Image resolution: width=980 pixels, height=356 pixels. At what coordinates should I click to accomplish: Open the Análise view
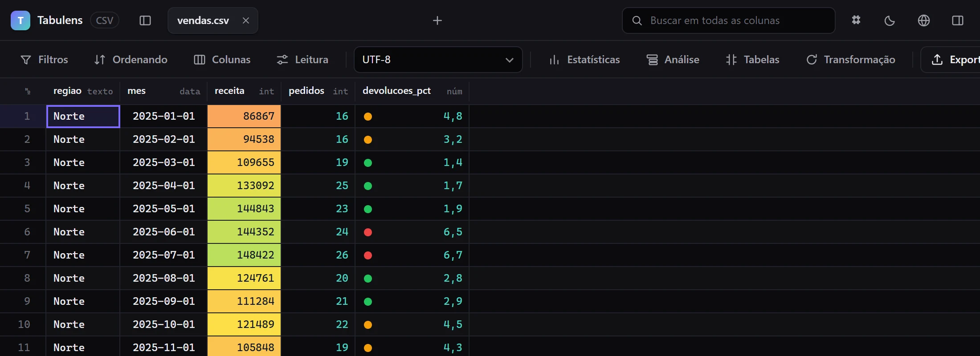click(673, 60)
